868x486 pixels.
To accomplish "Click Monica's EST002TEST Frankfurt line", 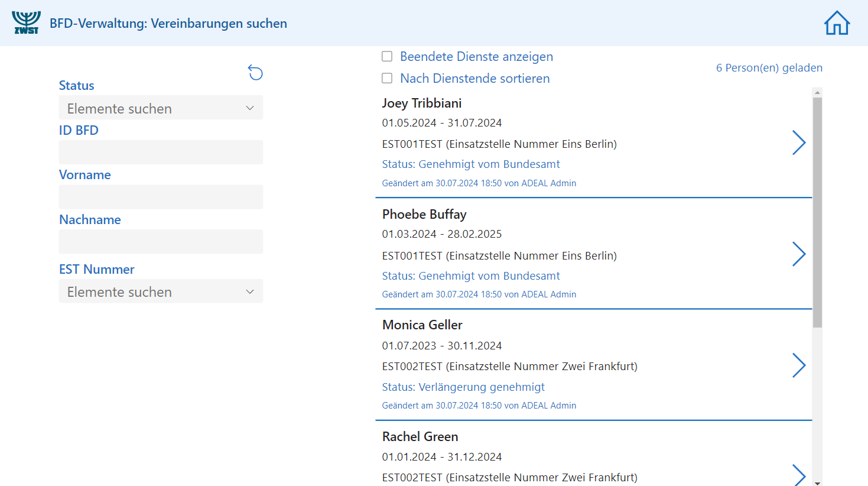I will click(x=510, y=367).
